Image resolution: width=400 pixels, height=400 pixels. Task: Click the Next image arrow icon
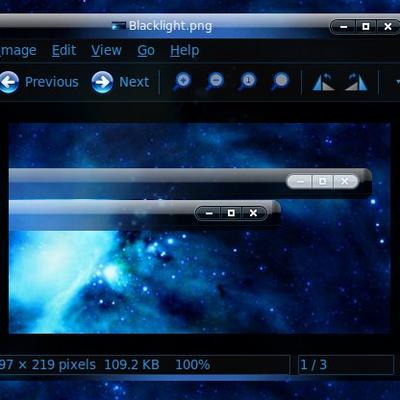(x=102, y=82)
